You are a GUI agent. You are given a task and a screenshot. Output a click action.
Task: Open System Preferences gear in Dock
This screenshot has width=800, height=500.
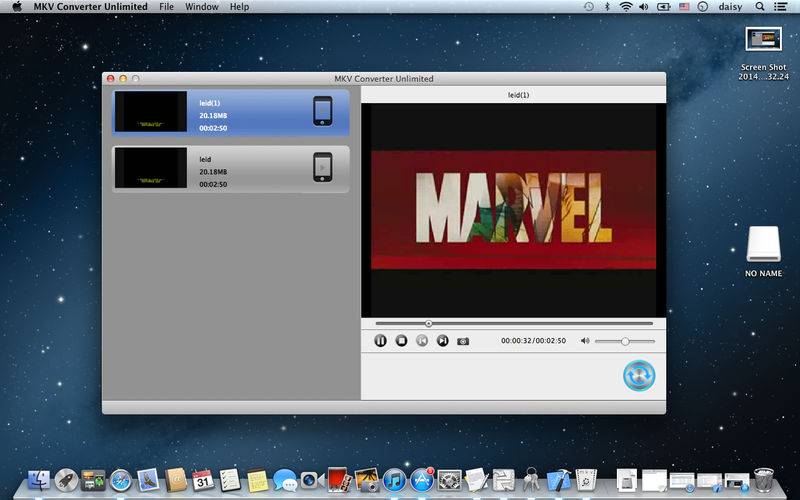tap(449, 481)
